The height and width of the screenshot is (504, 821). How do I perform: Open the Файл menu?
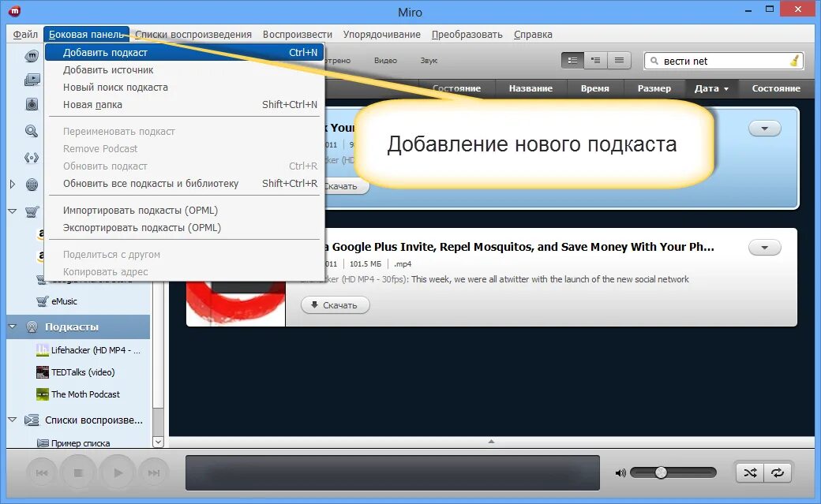coord(25,35)
